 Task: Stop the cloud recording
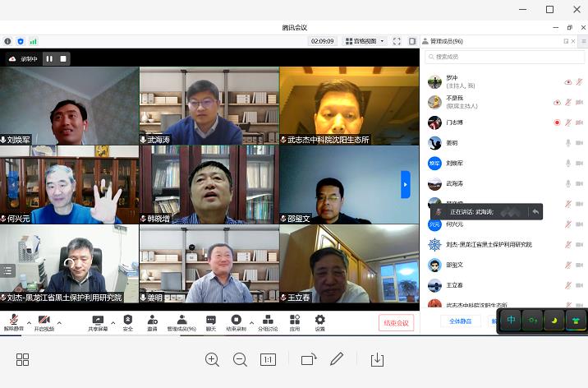coord(63,58)
